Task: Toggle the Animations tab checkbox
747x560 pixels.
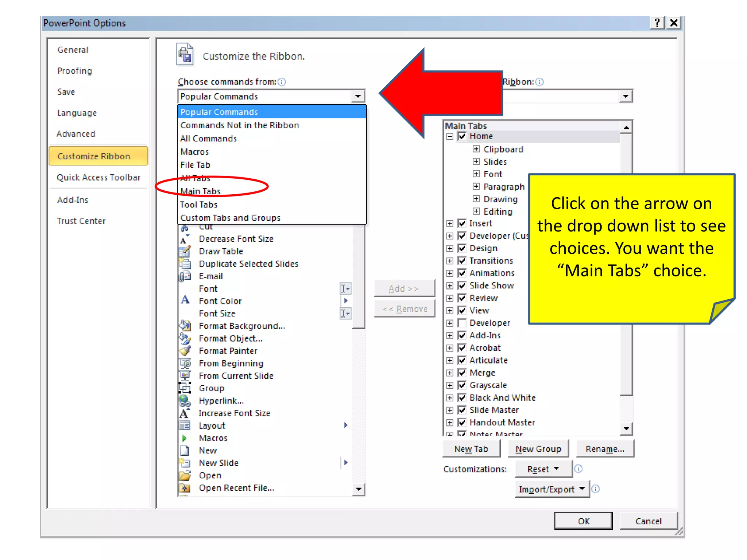Action: tap(462, 273)
